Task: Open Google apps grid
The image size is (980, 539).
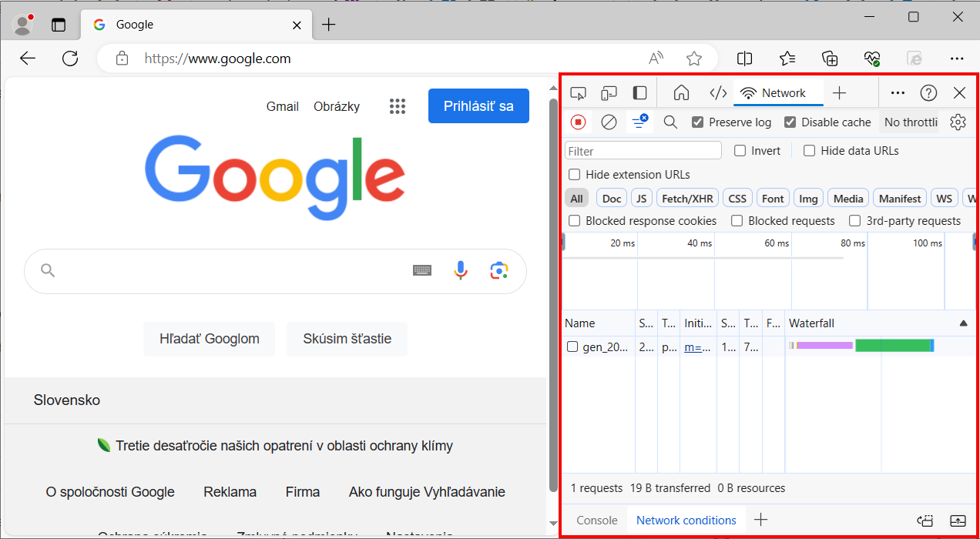Action: 398,106
